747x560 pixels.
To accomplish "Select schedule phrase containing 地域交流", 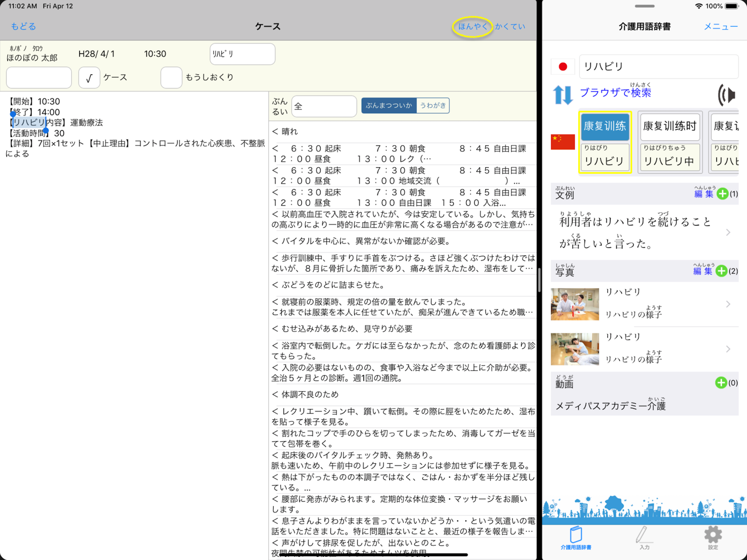I will click(402, 176).
